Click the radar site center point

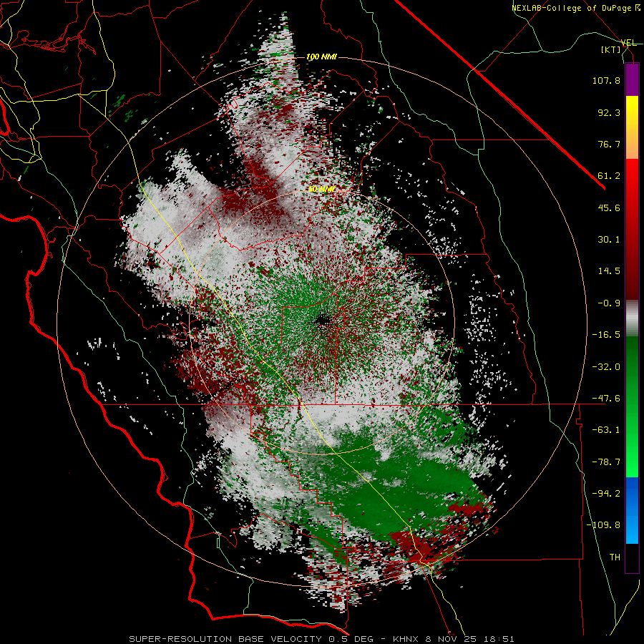tap(323, 321)
